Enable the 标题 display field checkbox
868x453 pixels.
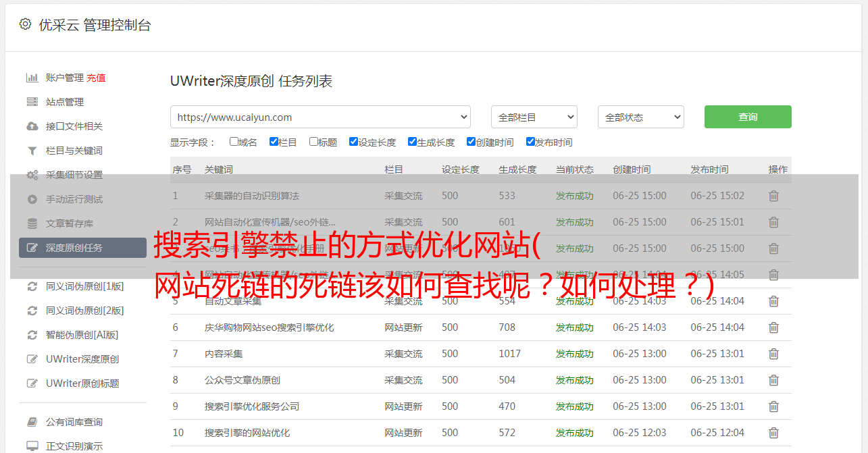313,142
